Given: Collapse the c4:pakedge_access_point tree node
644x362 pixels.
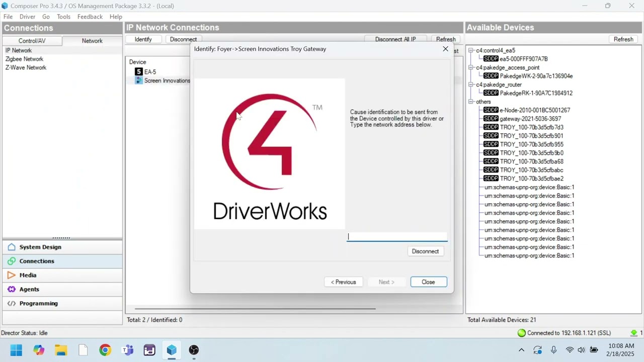Looking at the screenshot, I should click(x=471, y=67).
